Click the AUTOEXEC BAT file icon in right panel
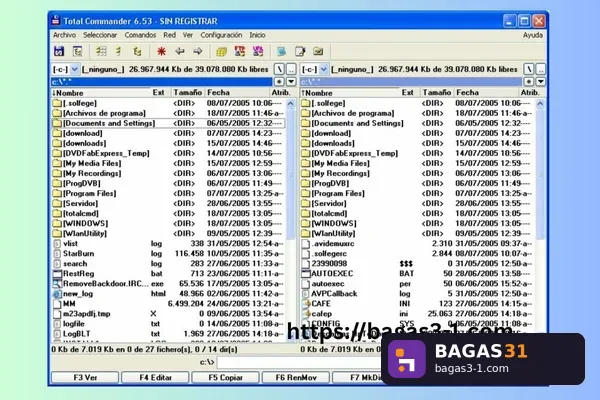600x400 pixels. [x=306, y=274]
